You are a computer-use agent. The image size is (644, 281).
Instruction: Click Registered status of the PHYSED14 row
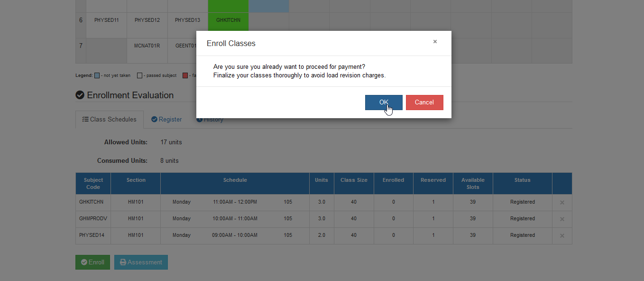(x=523, y=235)
